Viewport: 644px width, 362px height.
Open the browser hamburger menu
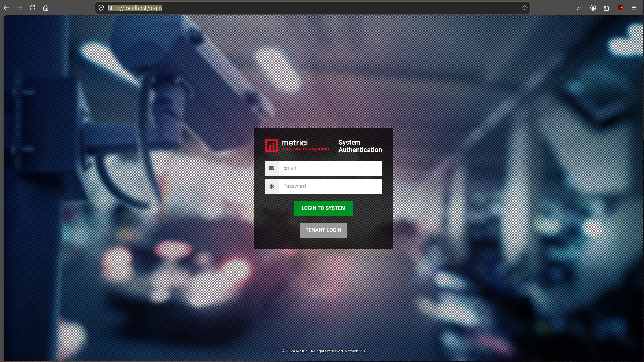click(x=634, y=8)
